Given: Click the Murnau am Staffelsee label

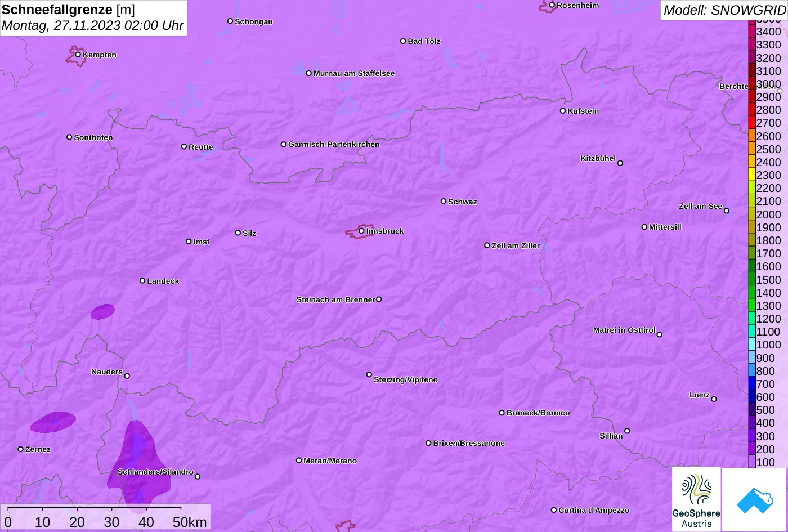Looking at the screenshot, I should point(354,73).
